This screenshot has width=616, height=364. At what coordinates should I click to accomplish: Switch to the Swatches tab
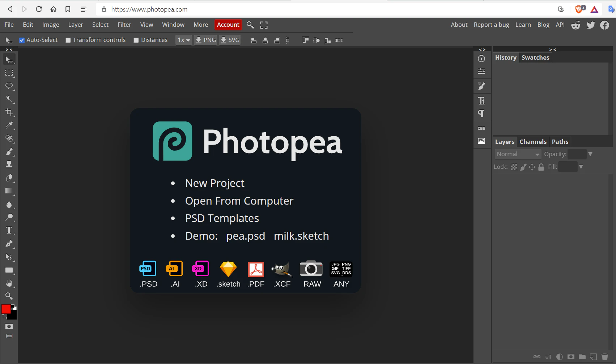click(x=535, y=57)
